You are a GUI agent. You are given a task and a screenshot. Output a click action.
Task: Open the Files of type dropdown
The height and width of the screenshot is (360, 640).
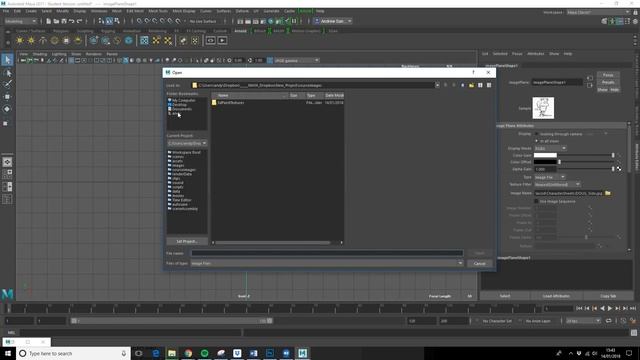327,263
